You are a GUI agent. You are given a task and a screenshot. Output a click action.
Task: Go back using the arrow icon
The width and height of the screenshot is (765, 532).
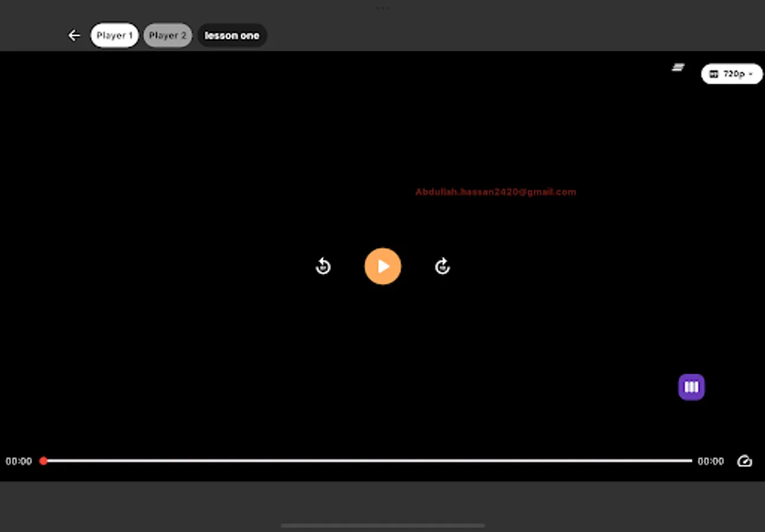coord(73,35)
